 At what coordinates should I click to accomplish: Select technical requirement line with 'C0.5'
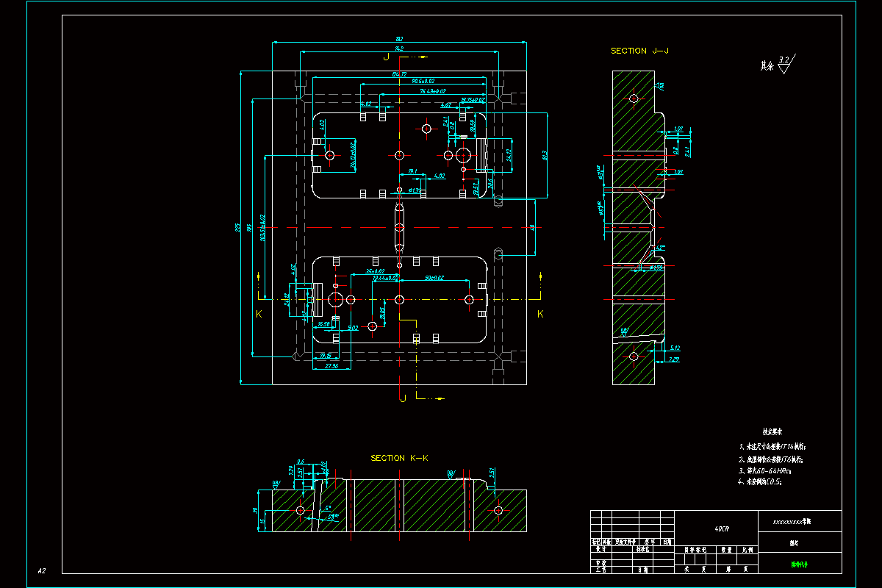759,481
